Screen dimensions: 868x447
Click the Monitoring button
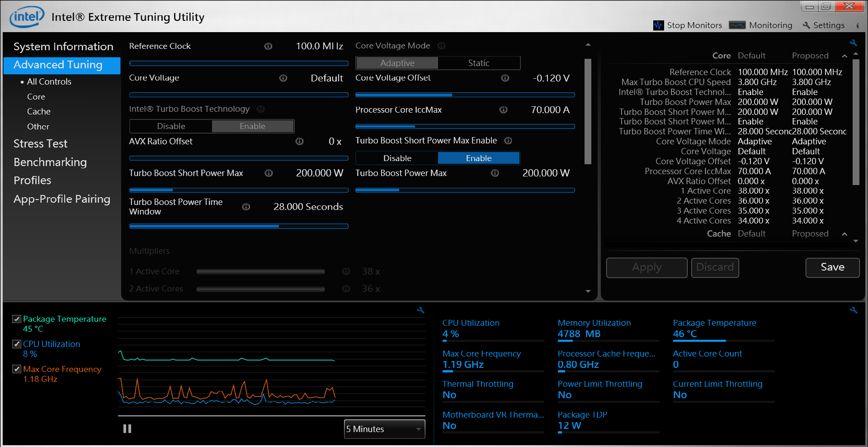(761, 25)
